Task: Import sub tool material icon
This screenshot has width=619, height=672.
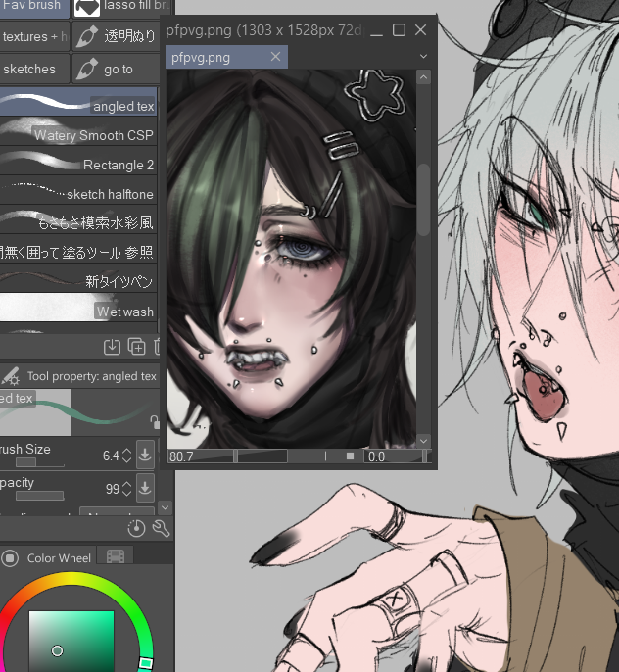Action: tap(112, 347)
